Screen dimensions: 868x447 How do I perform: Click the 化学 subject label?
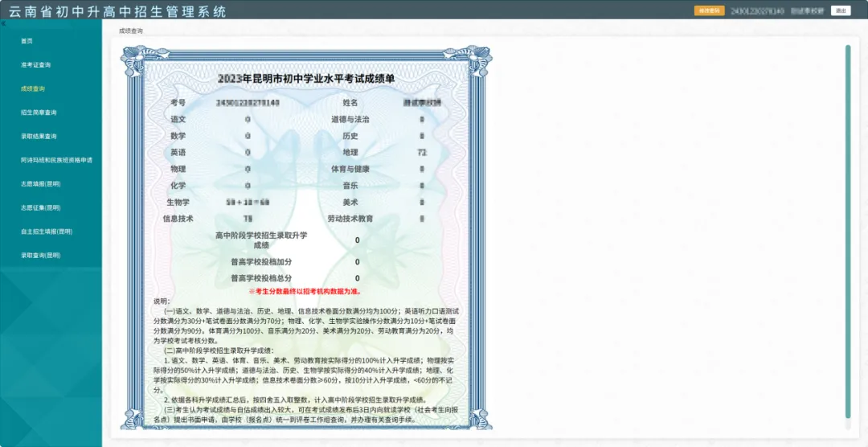tap(178, 186)
